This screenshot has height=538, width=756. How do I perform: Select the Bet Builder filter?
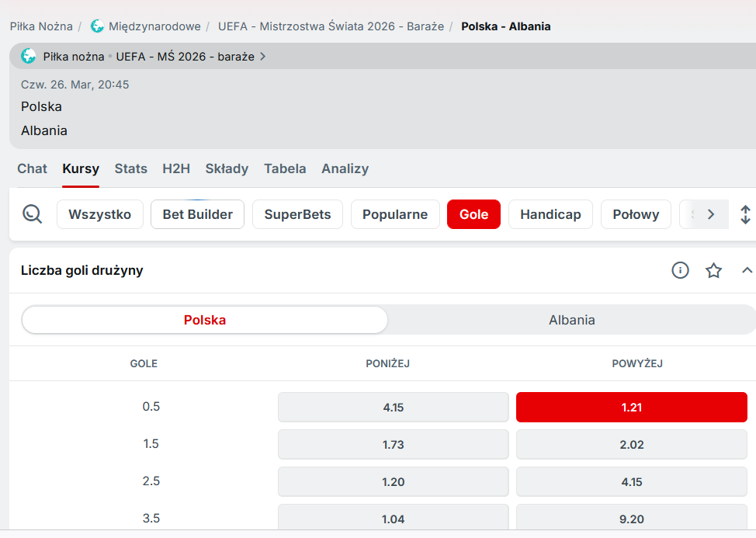(x=197, y=214)
